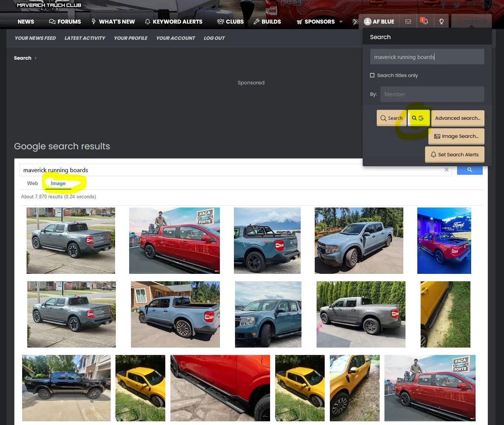The height and width of the screenshot is (425, 504).
Task: Enable Search titles only checkbox
Action: (x=372, y=75)
